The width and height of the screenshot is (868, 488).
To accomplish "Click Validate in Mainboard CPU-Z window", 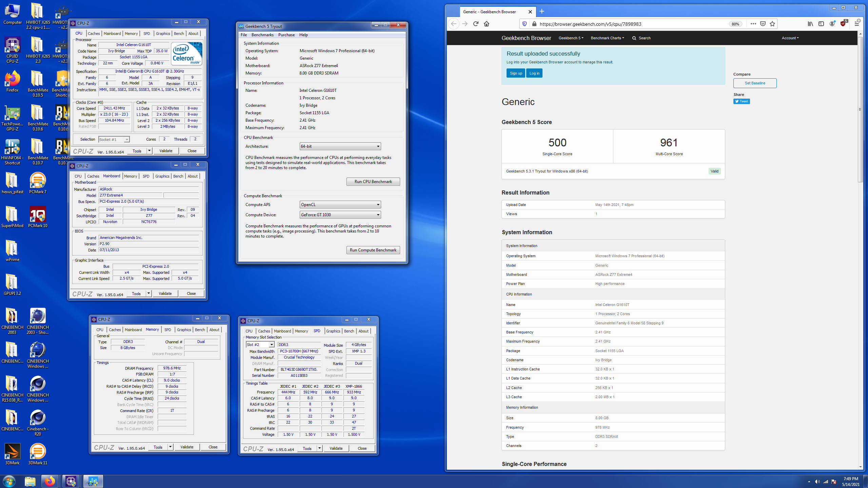I will [165, 293].
